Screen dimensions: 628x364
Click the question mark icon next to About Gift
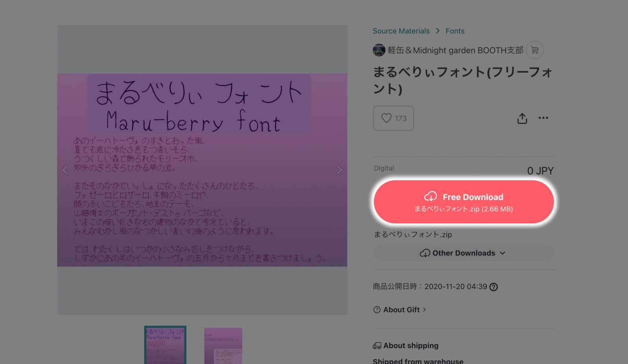(377, 309)
